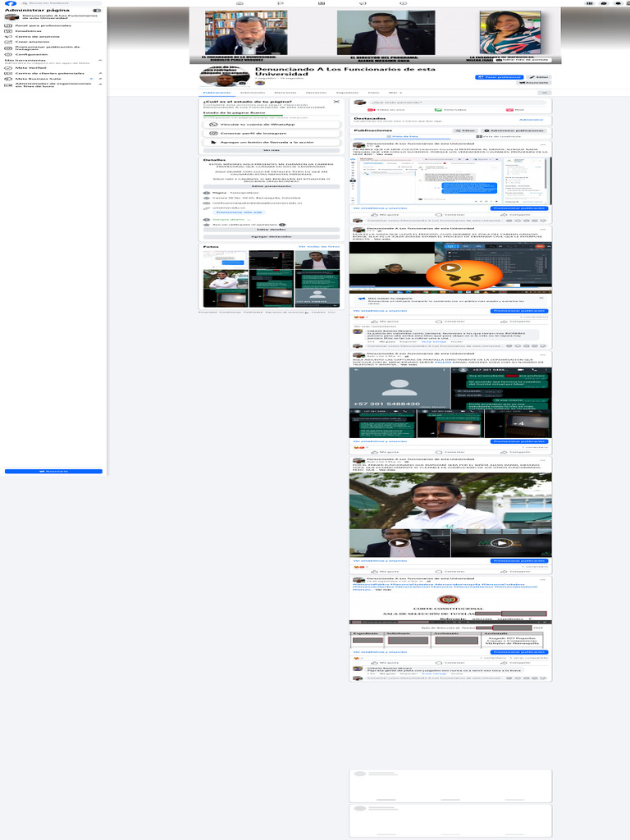Create a Reel from the composer
Viewport: 630px width, 840px height.
[515, 110]
